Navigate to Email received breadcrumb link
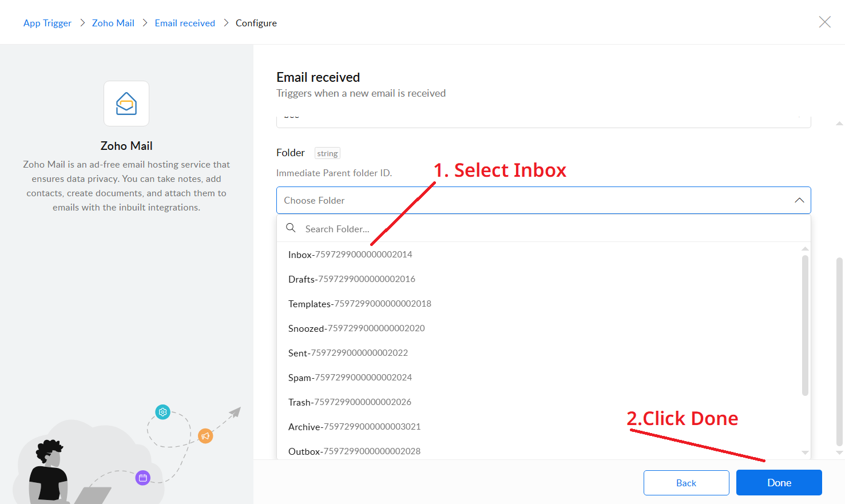This screenshot has height=504, width=845. [x=185, y=23]
